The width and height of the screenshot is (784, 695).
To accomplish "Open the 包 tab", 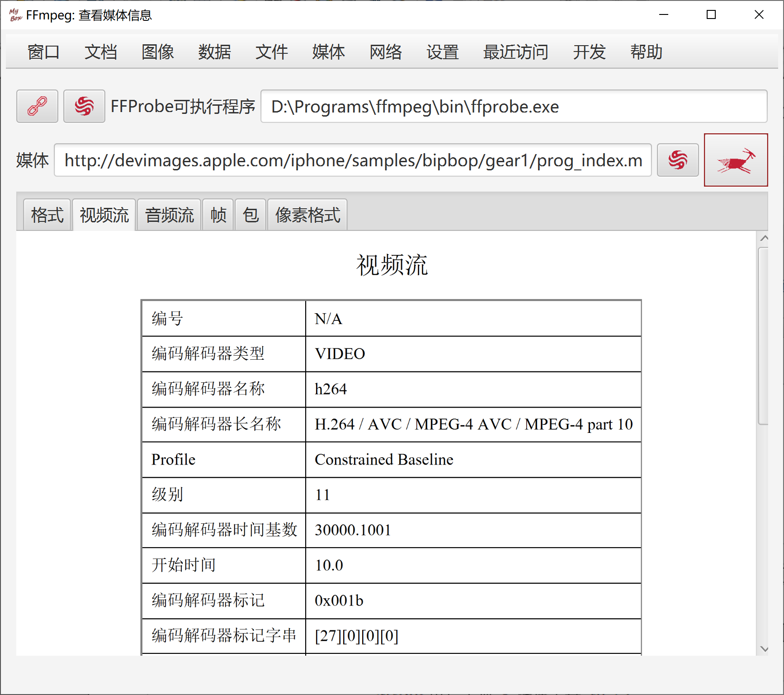I will coord(250,215).
